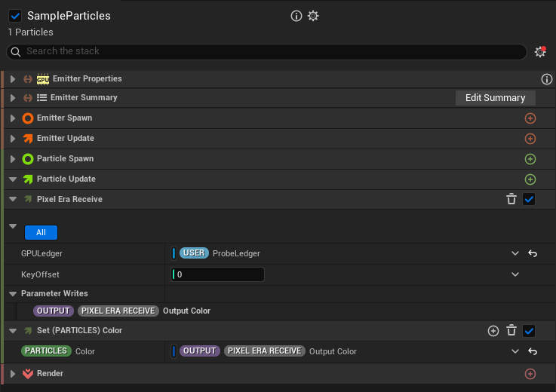Click the KeyOffset label
The height and width of the screenshot is (392, 556).
point(40,274)
